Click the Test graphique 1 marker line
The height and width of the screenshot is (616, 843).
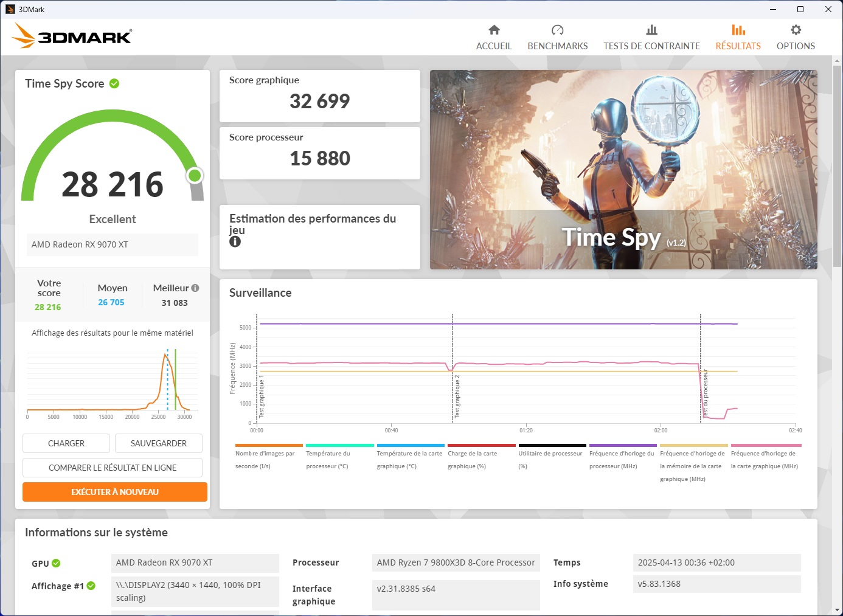pos(257,368)
